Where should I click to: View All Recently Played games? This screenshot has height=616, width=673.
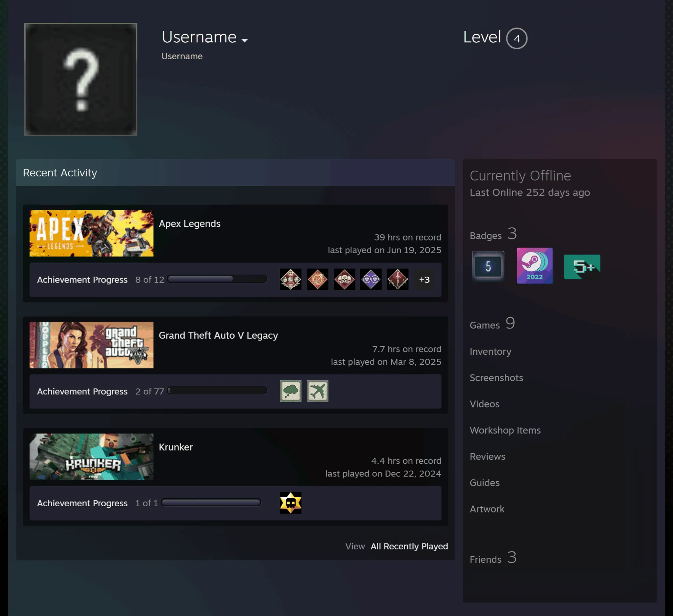pyautogui.click(x=409, y=546)
